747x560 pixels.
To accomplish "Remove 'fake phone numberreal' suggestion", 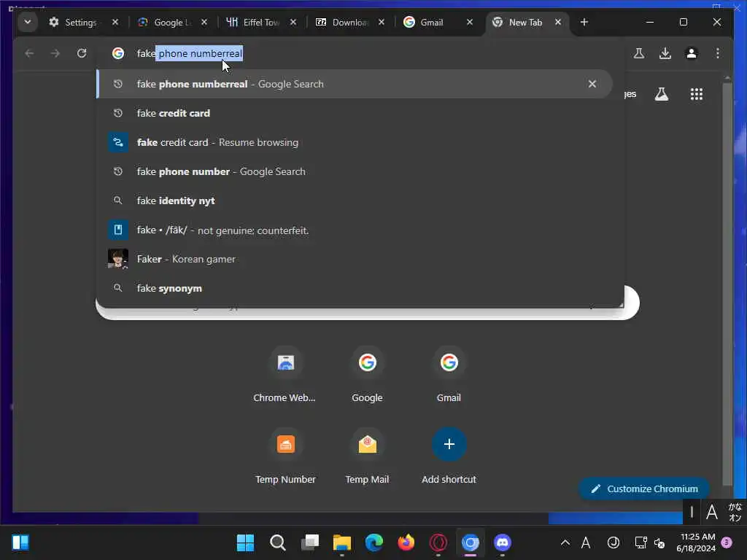I will [592, 84].
